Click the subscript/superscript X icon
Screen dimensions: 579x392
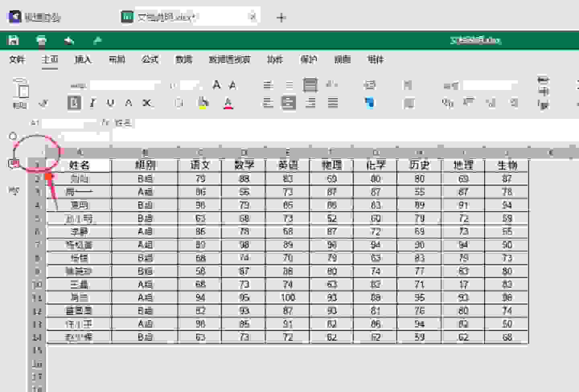(147, 103)
